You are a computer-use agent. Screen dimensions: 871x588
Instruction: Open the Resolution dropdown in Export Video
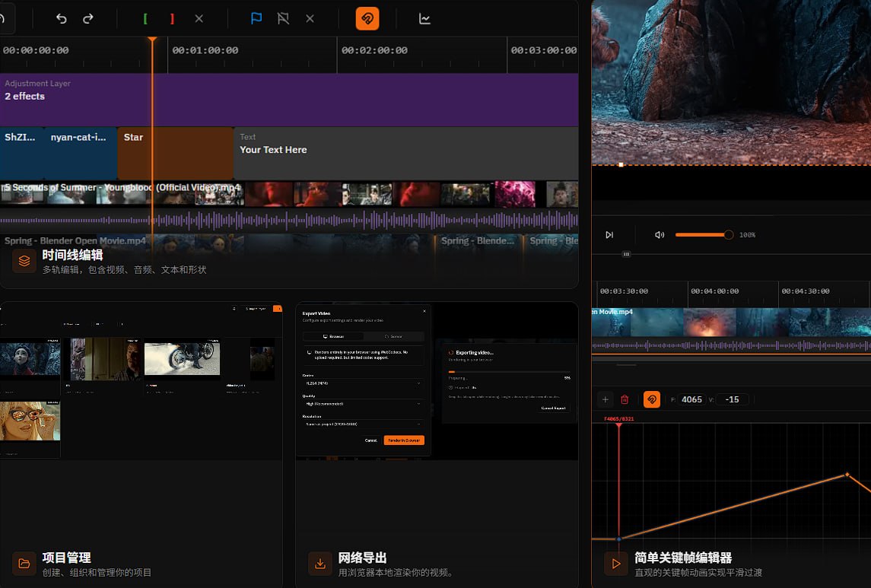(x=363, y=424)
